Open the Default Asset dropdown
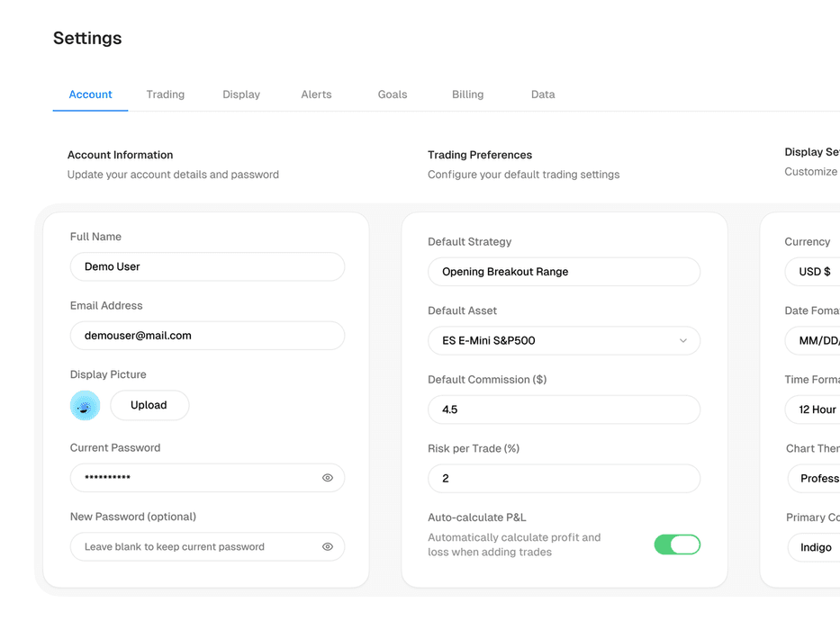 (564, 341)
